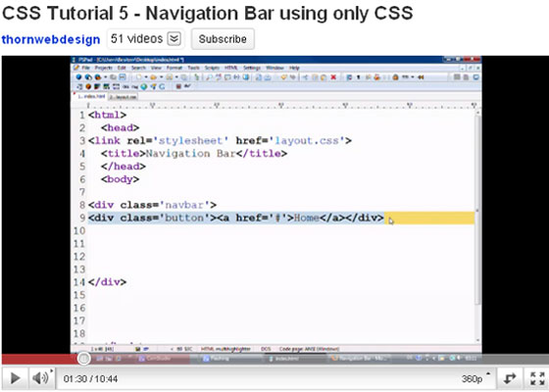Click the Subscribe button

(x=223, y=39)
